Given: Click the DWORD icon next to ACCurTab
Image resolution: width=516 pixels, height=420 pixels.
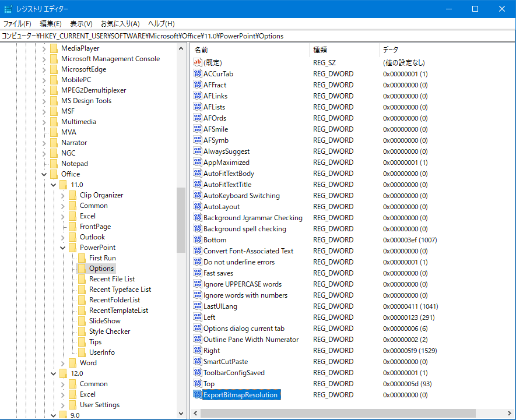Looking at the screenshot, I should point(198,73).
